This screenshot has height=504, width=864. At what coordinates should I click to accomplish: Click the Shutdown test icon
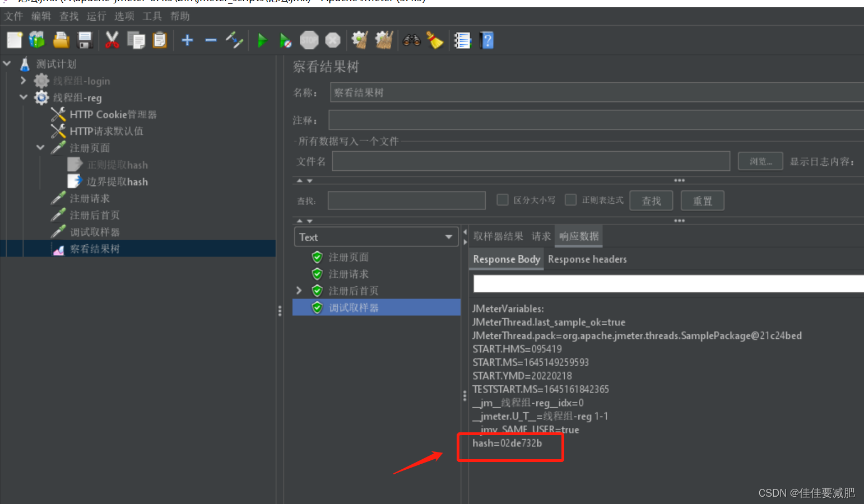point(333,40)
